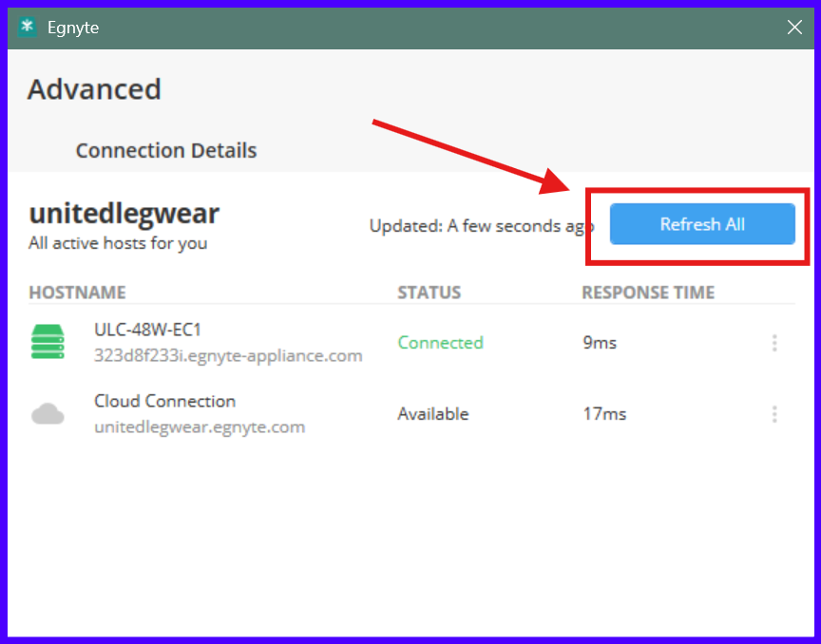Click the unitedlegwear.egnyte.com address
The height and width of the screenshot is (644, 821).
200,426
